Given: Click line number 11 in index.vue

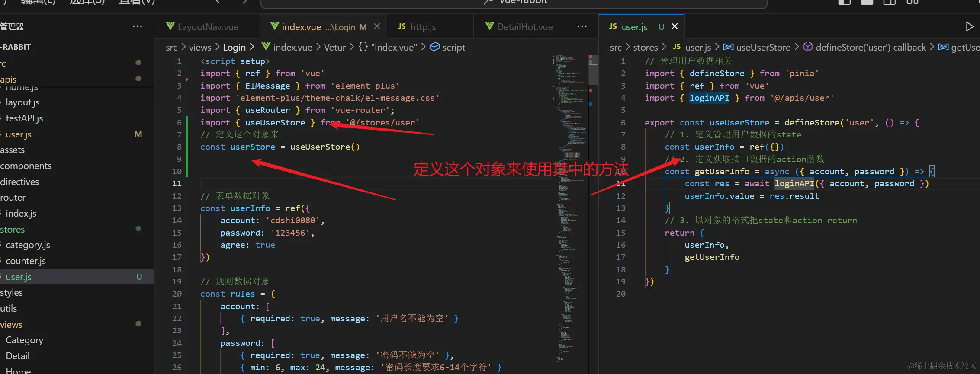Looking at the screenshot, I should click(x=177, y=183).
